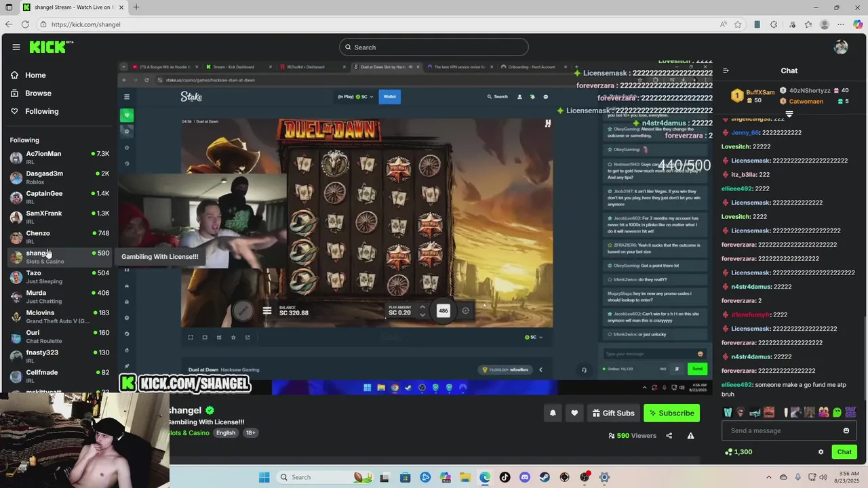Viewport: 868px width, 488px height.
Task: Click the Gift Subs button
Action: point(613,413)
